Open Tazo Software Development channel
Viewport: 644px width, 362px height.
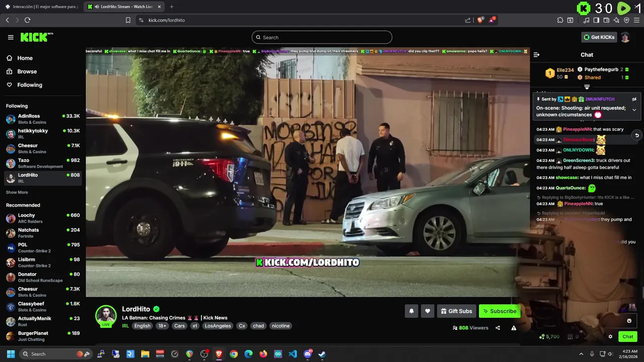click(x=43, y=163)
